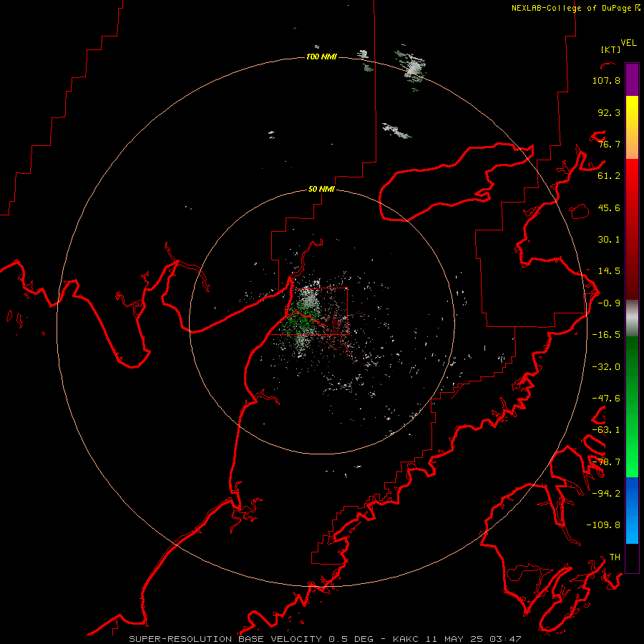Click the 76.7 velocity scale value
Image resolution: width=644 pixels, height=644 pixels.
[609, 144]
